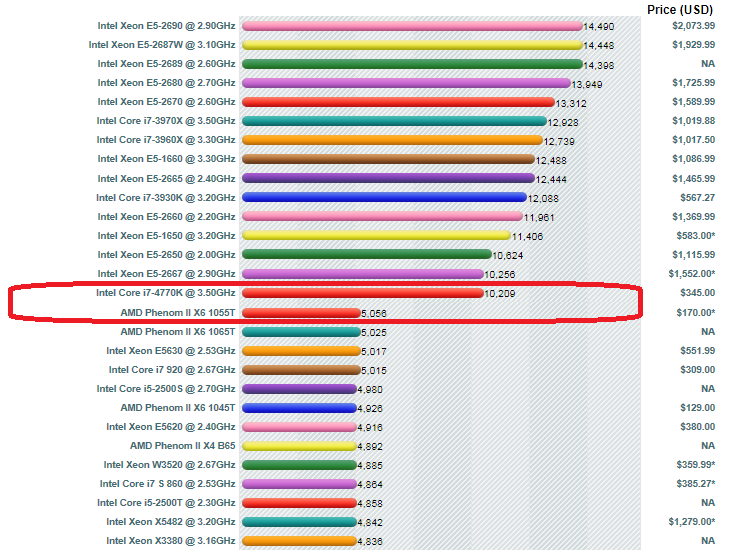Click the $1,019.88 price
Viewport: 743px width, 551px height.
pyautogui.click(x=693, y=120)
